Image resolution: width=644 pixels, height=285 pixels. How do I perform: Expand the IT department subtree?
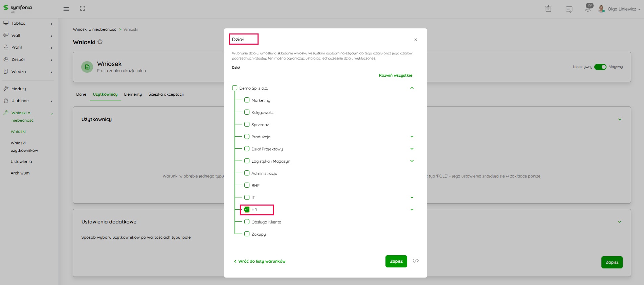[412, 197]
